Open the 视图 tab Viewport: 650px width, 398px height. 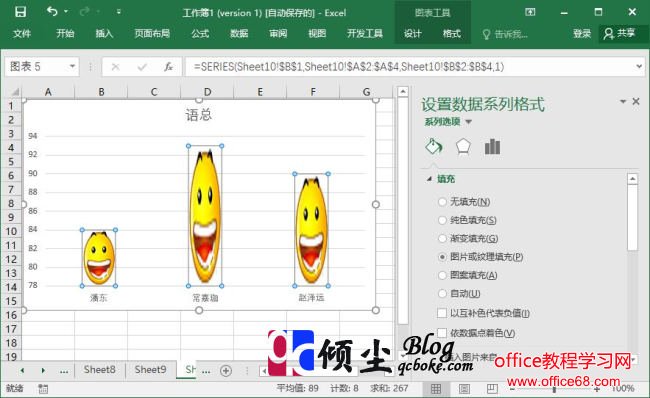click(x=317, y=34)
